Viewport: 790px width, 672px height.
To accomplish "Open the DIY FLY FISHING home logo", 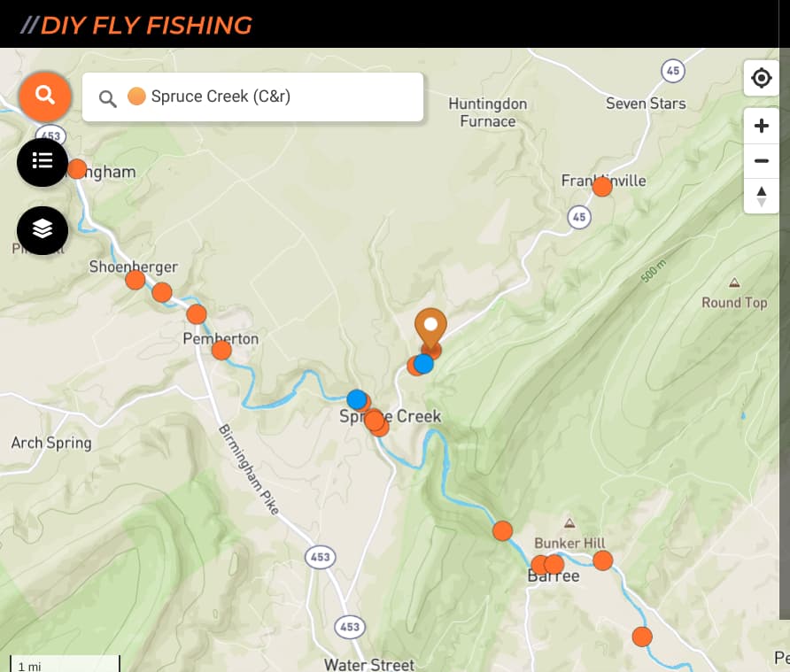I will 137,25.
